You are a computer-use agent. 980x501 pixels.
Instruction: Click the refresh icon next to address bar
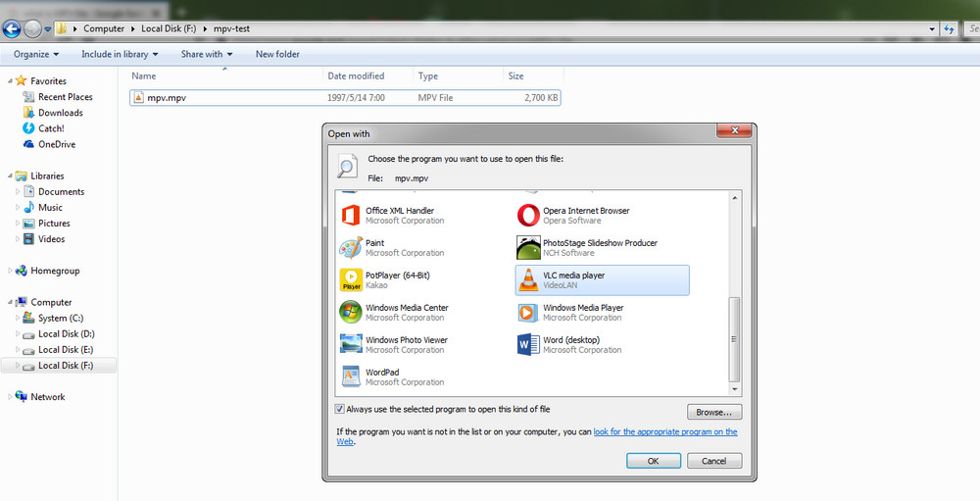point(950,28)
